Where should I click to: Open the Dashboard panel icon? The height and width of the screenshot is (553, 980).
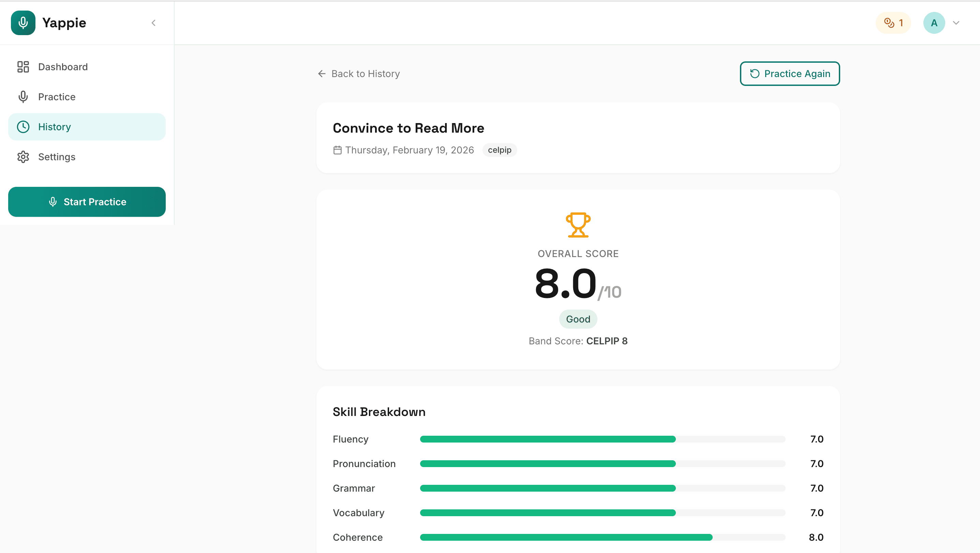pyautogui.click(x=23, y=66)
